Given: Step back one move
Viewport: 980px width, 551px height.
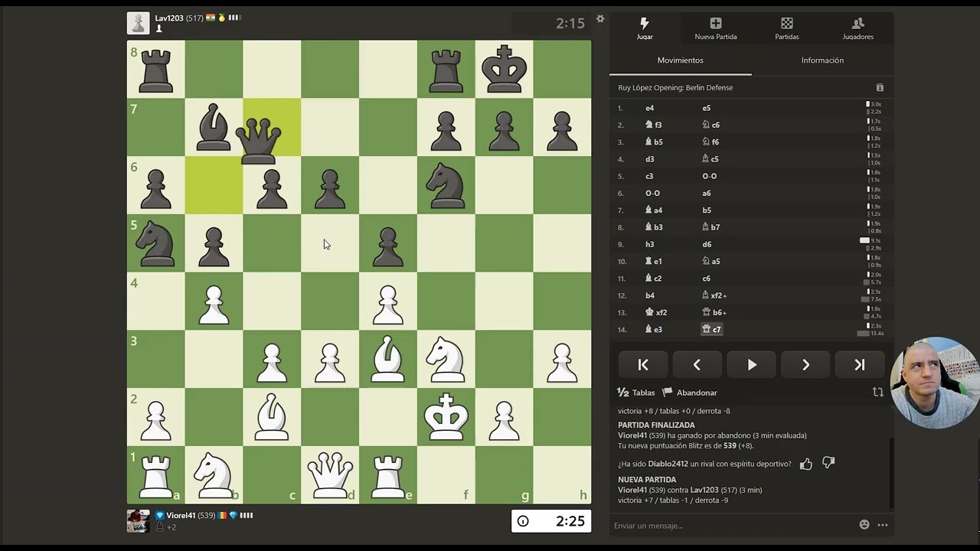Looking at the screenshot, I should (x=697, y=365).
